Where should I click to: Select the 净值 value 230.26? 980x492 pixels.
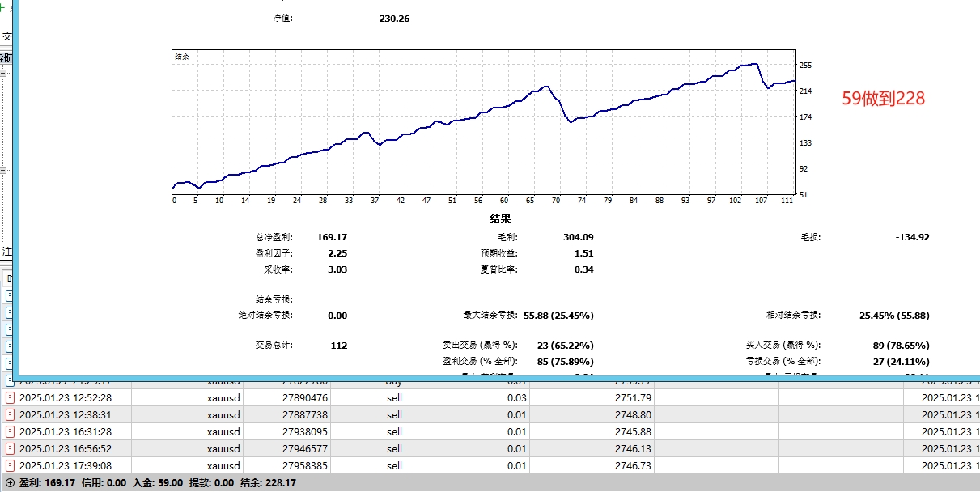pyautogui.click(x=394, y=18)
